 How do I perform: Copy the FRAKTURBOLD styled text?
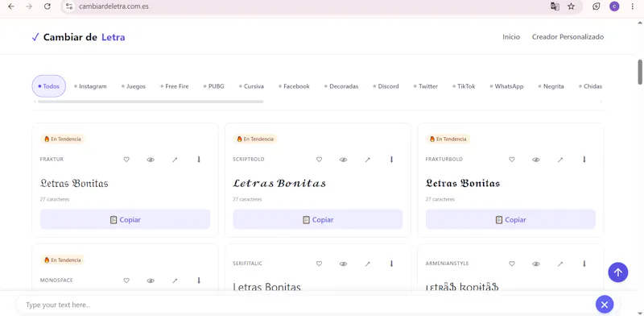(510, 220)
